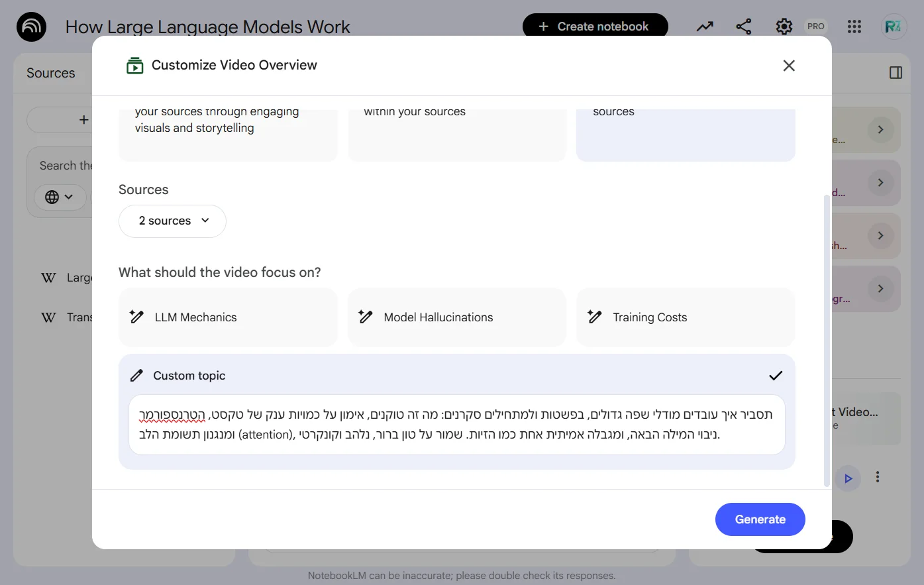Click the notebook title How Large Language Models Work
Image resolution: width=924 pixels, height=585 pixels.
point(207,27)
